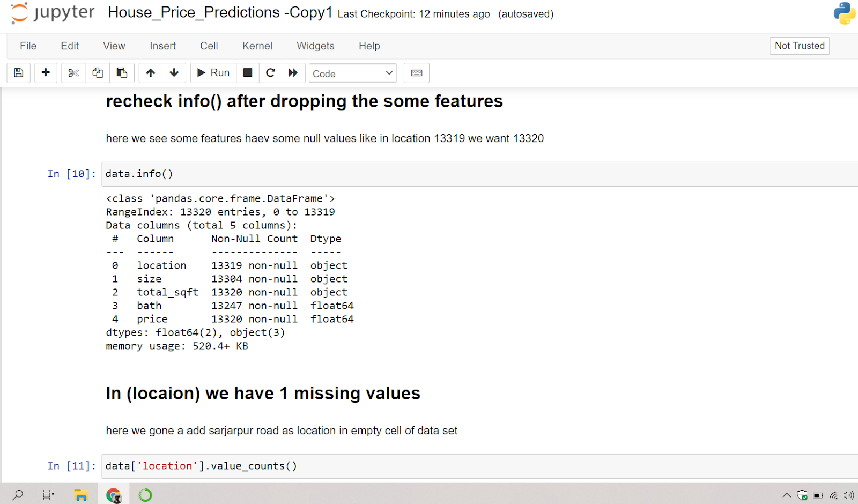Paste cells below icon

point(122,73)
